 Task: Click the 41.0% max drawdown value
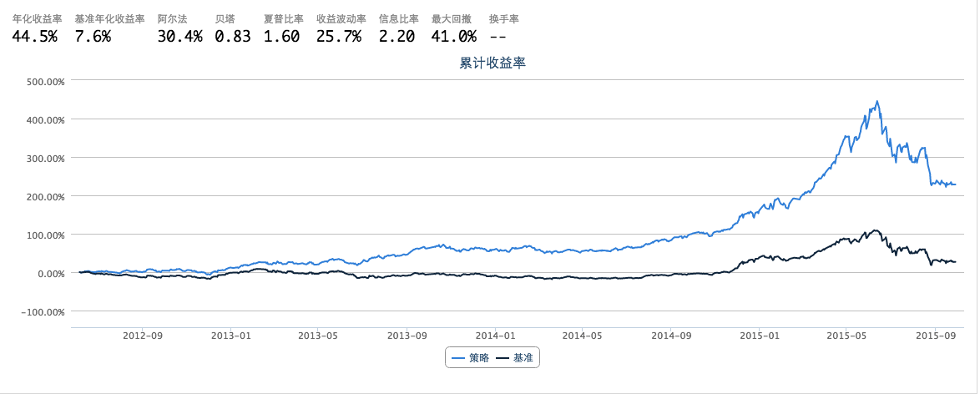point(454,36)
